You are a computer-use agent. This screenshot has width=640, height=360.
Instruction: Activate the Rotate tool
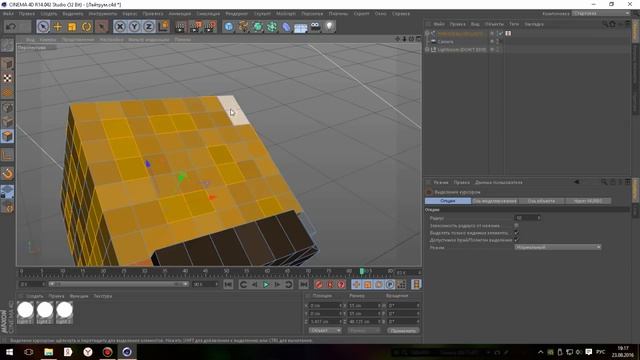86,27
